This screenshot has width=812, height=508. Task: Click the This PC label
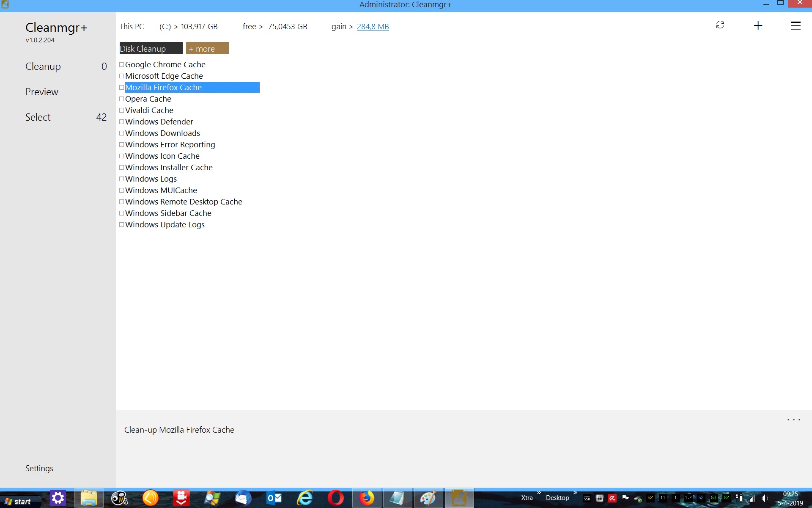tap(132, 27)
